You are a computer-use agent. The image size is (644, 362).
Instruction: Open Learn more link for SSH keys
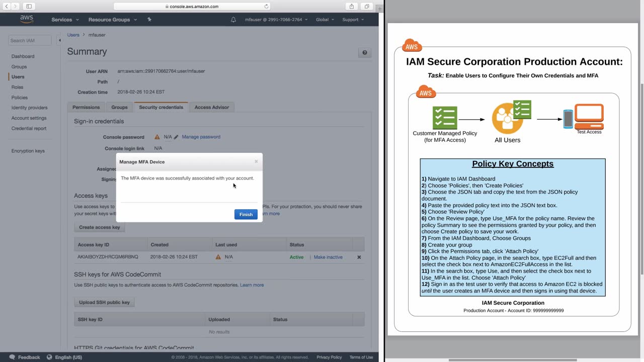coord(252,285)
